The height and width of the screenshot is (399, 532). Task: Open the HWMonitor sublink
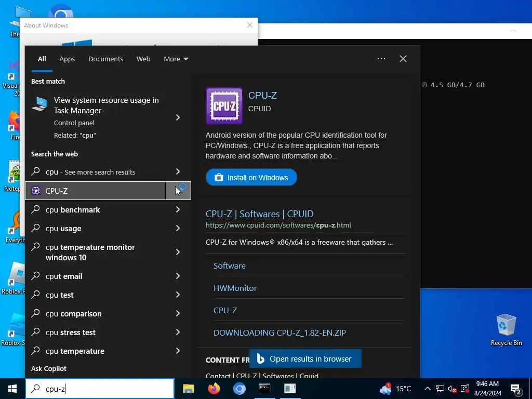pos(235,288)
